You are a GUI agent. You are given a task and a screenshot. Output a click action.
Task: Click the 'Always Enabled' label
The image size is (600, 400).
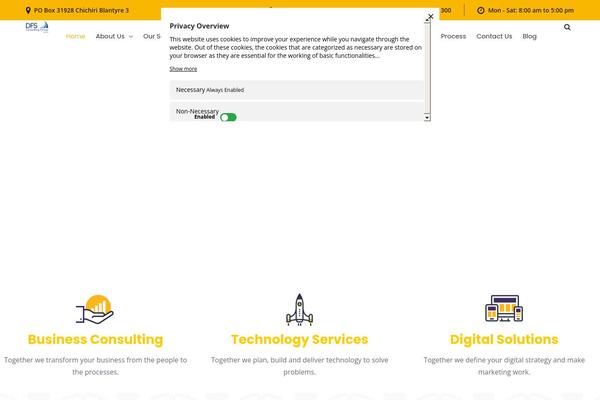(225, 90)
